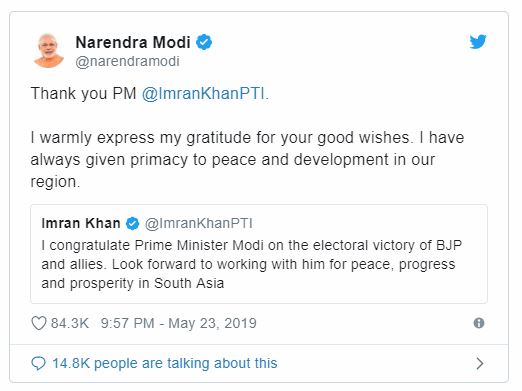
Task: Open the Twitter Ads info circle icon
Action: pyautogui.click(x=479, y=323)
